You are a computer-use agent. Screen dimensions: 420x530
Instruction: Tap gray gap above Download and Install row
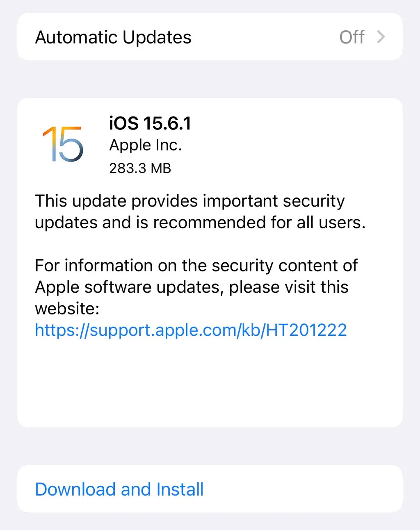coord(210,446)
